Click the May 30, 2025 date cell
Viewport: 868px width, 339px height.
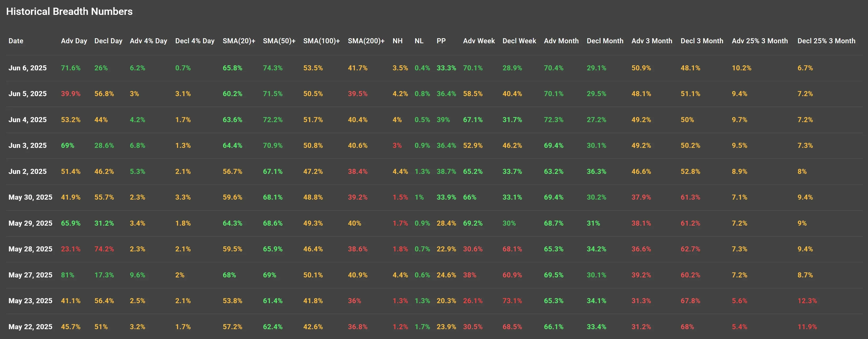(x=30, y=197)
